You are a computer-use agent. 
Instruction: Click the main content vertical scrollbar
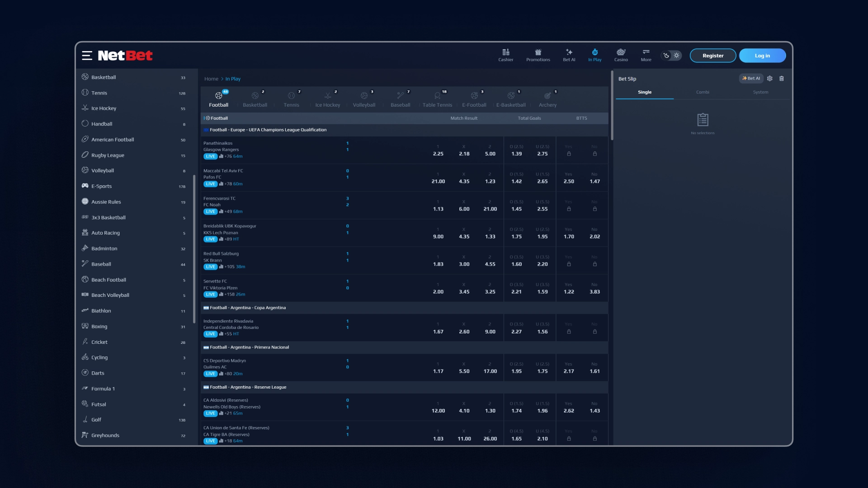tap(612, 106)
